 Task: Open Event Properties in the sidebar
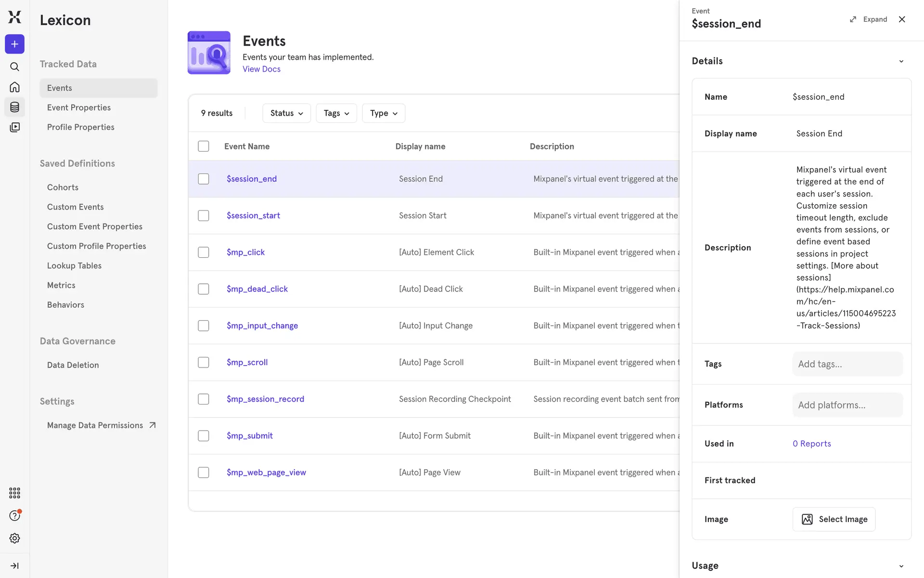click(x=79, y=107)
